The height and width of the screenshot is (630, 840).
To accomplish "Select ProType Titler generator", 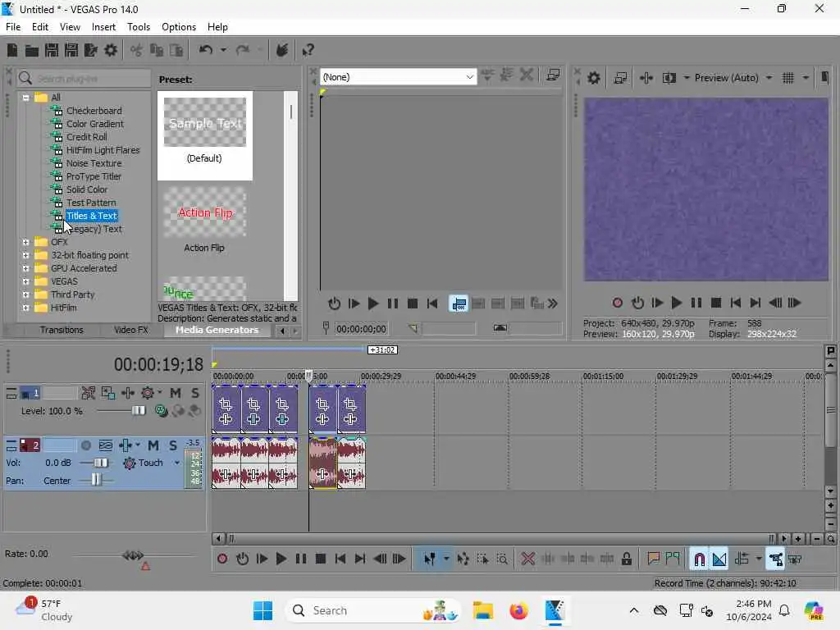I will pyautogui.click(x=94, y=177).
